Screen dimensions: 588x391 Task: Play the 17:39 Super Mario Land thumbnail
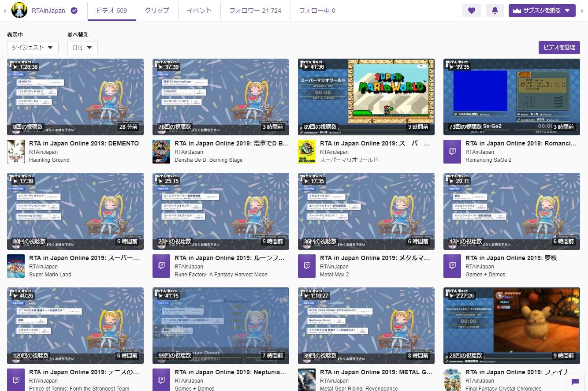75,211
